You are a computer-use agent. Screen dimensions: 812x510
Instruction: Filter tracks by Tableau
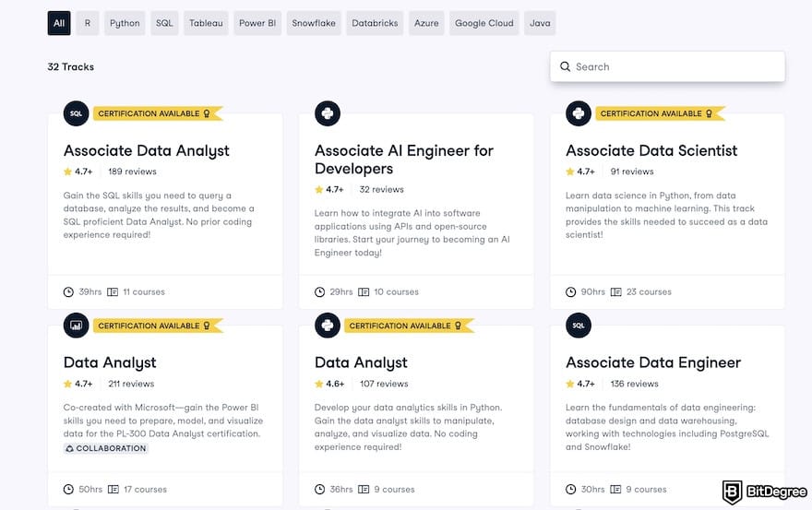pos(206,23)
